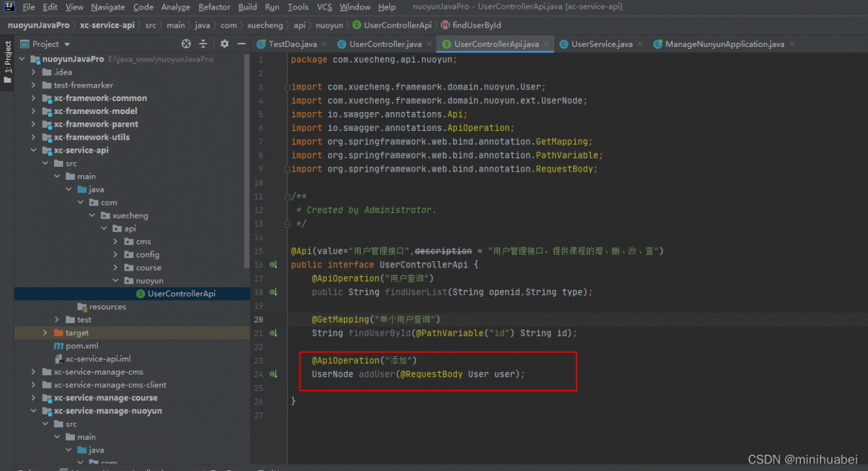868x471 pixels.
Task: Click implementation gutter icon on line 18
Action: pyautogui.click(x=273, y=292)
